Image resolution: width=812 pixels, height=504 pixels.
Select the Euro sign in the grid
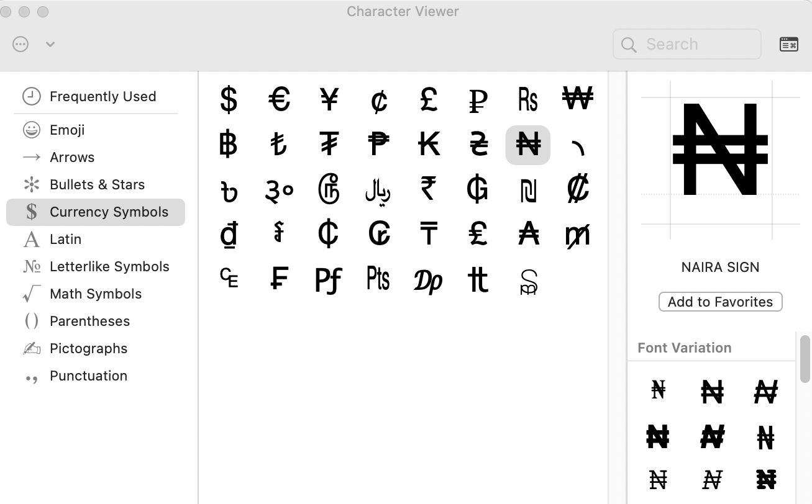(279, 100)
